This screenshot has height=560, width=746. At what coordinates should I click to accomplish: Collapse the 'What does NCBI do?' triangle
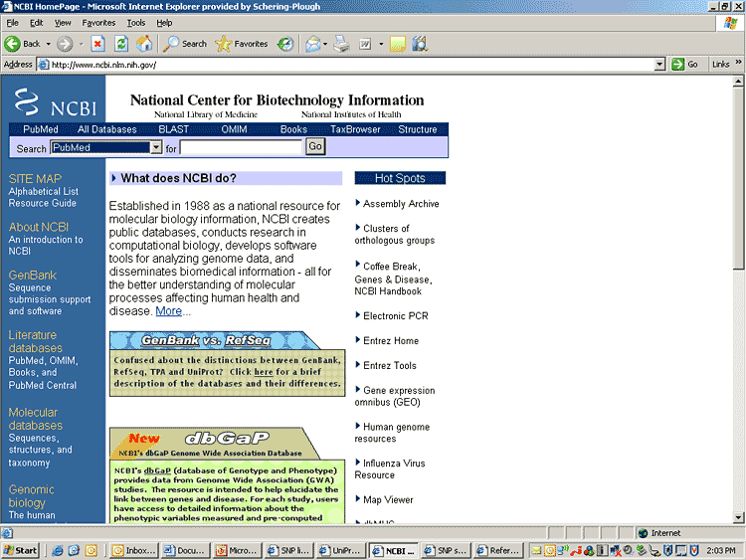pos(113,178)
